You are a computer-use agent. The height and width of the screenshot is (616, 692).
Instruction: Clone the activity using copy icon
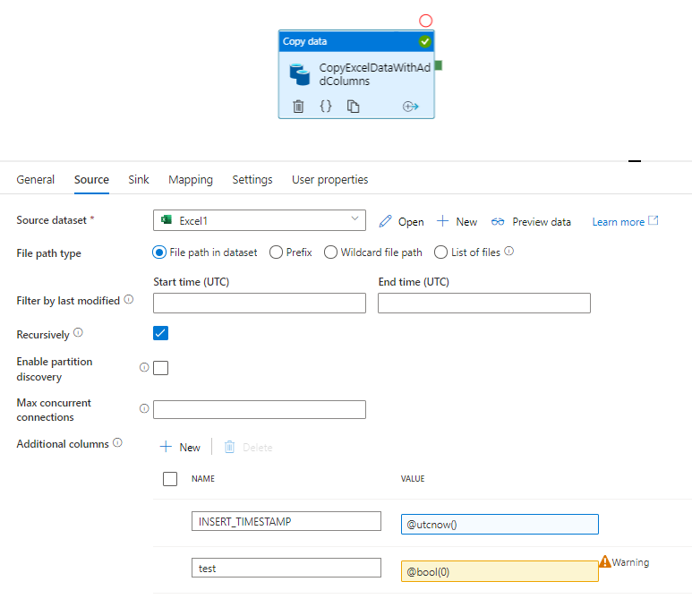pos(353,107)
